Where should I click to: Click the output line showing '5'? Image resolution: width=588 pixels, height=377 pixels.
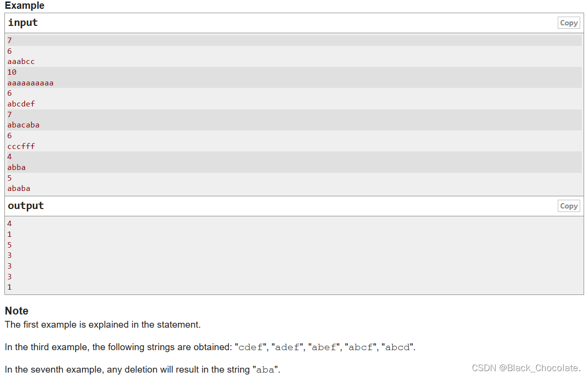[9, 245]
